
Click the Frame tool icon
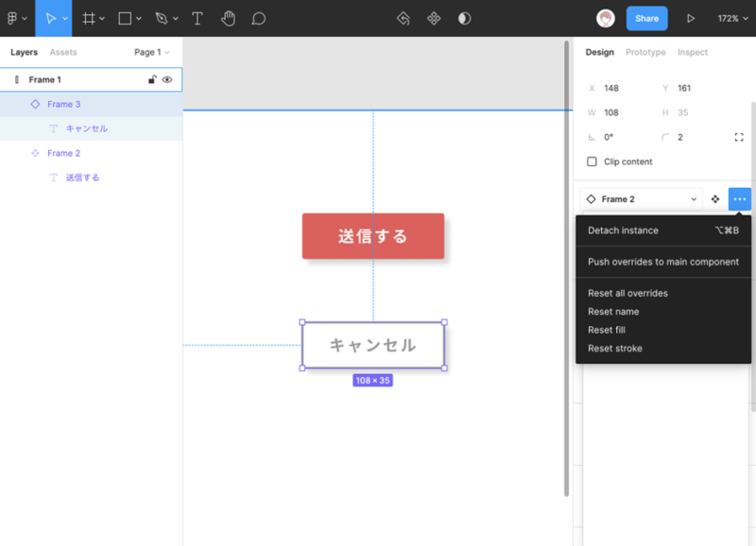pos(89,18)
